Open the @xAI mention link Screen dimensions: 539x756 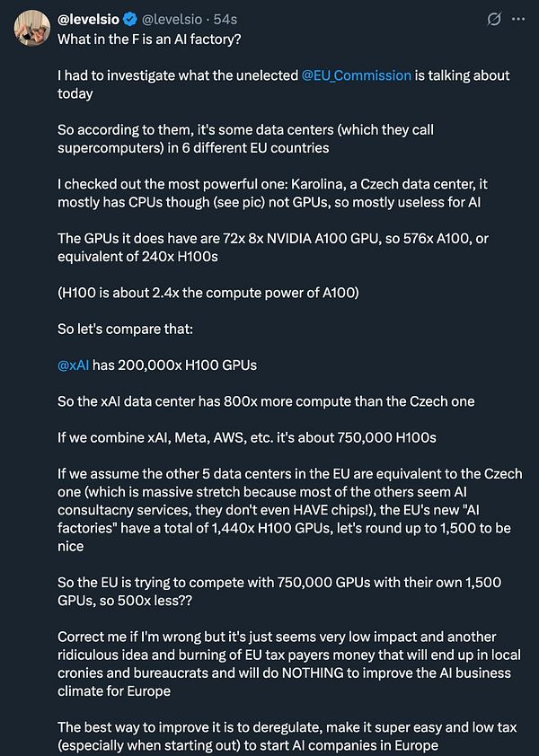coord(73,365)
